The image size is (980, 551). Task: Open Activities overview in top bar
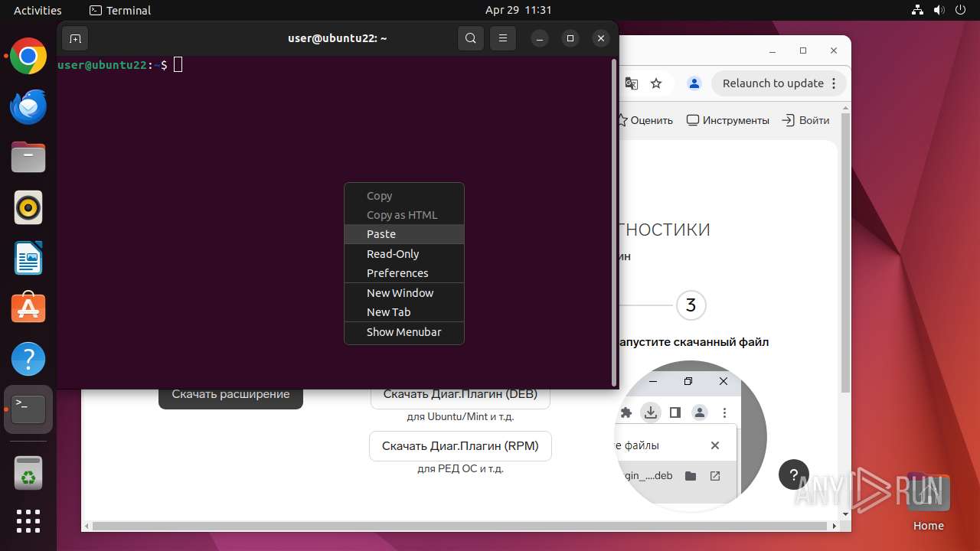(38, 10)
